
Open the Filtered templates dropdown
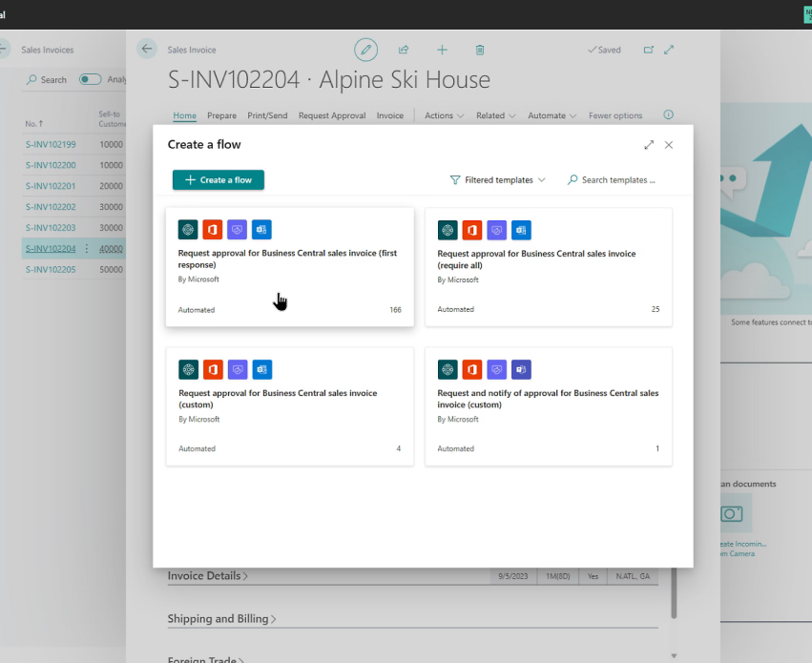click(x=498, y=180)
